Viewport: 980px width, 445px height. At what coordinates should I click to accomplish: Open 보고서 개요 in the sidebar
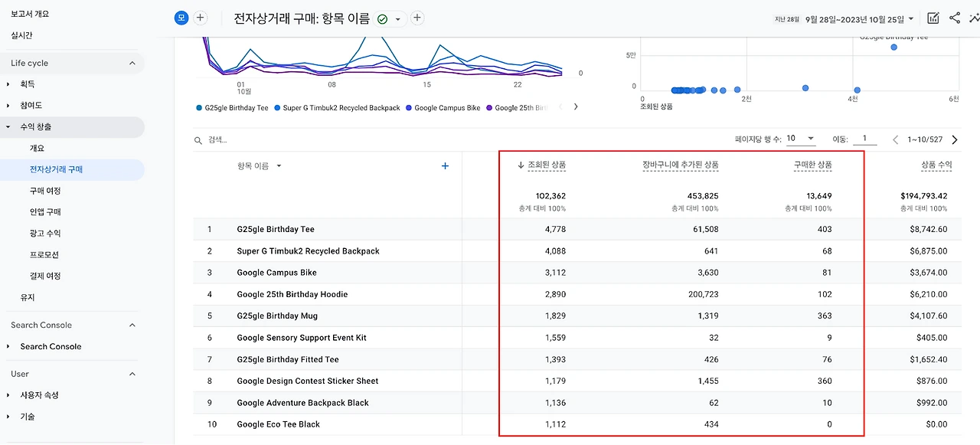pos(30,14)
